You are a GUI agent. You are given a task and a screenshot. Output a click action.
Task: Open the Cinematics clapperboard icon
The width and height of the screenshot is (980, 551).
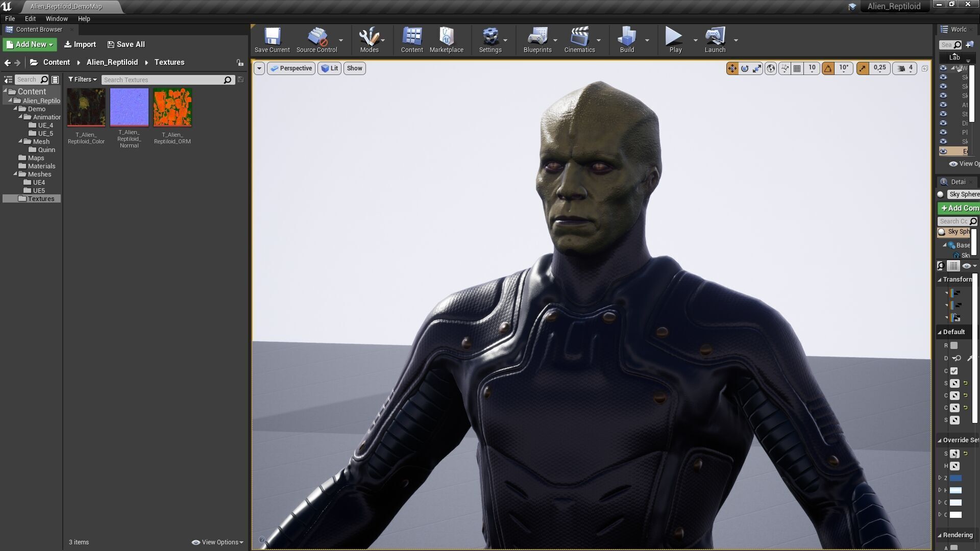[579, 40]
